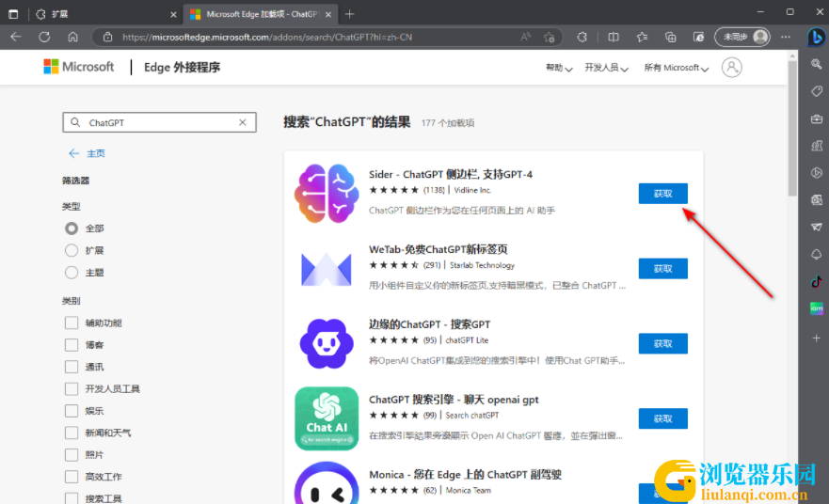Open the sidebar shopping tag icon
829x504 pixels.
pos(817,91)
